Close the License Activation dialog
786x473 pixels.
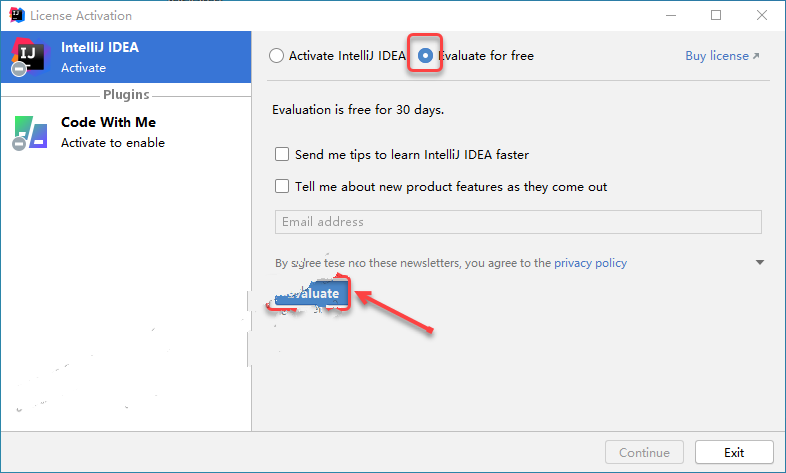(x=761, y=15)
